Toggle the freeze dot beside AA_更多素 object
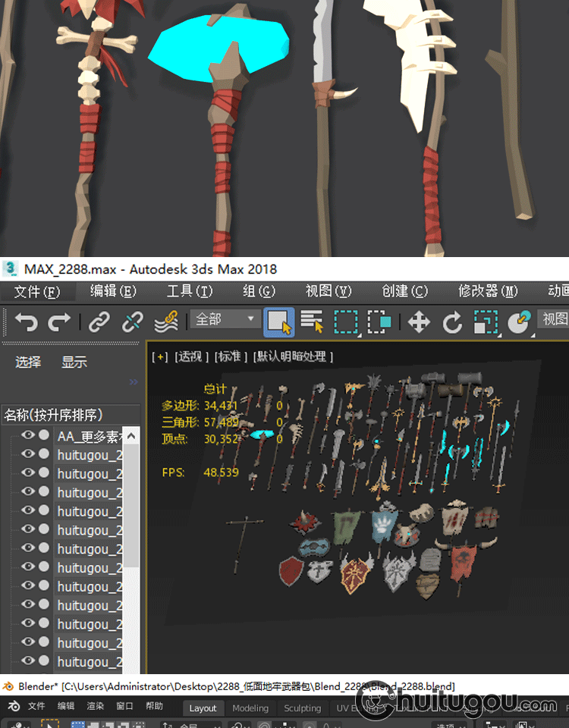Viewport: 569px width, 728px height. click(x=44, y=435)
